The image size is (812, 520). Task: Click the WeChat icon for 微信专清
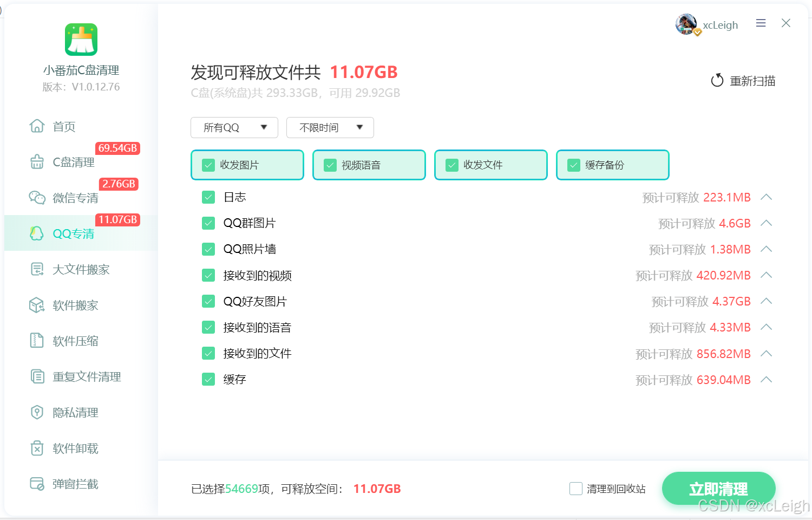pyautogui.click(x=37, y=198)
